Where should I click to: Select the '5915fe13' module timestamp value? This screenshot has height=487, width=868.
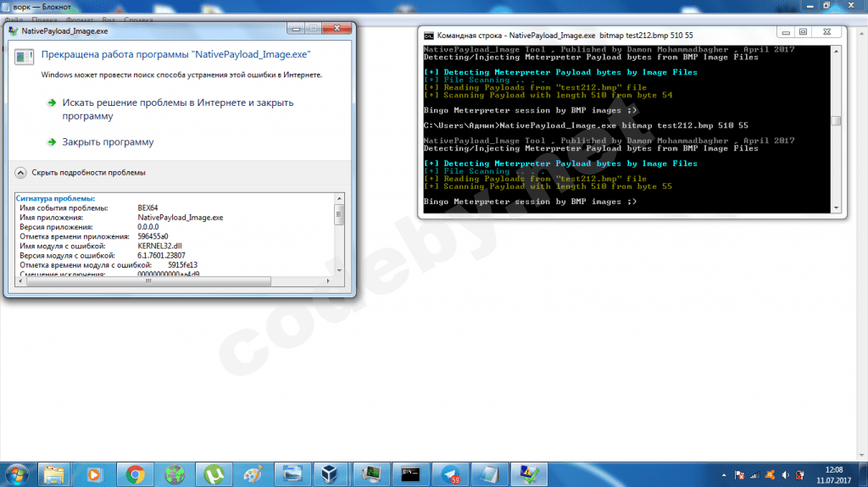pos(183,265)
